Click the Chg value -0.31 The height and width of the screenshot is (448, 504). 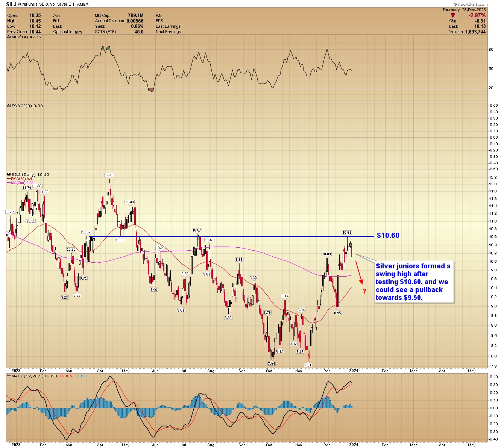[480, 21]
